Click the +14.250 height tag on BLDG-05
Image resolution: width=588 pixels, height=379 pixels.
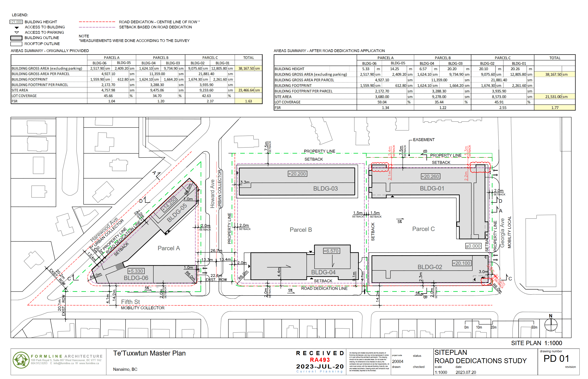tap(169, 204)
